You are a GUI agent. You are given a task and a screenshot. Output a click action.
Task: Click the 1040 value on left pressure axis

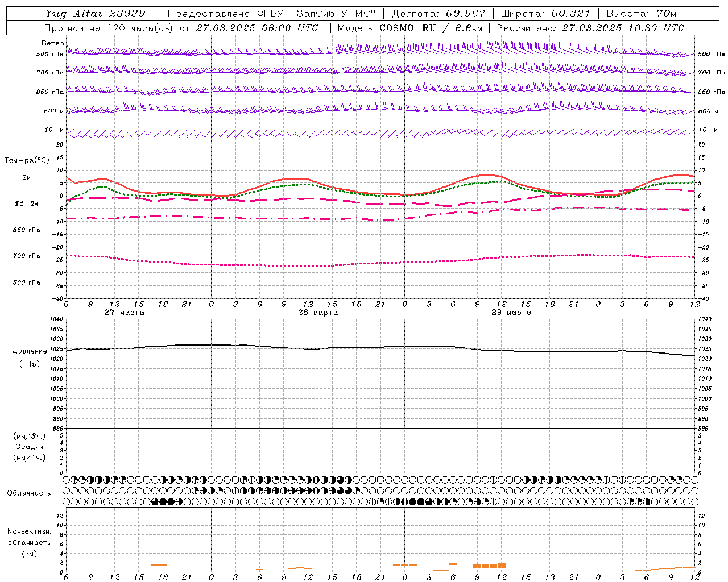click(x=56, y=319)
